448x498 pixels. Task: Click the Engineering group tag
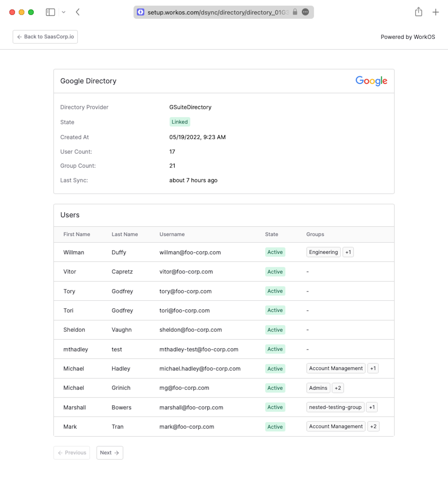click(x=323, y=252)
